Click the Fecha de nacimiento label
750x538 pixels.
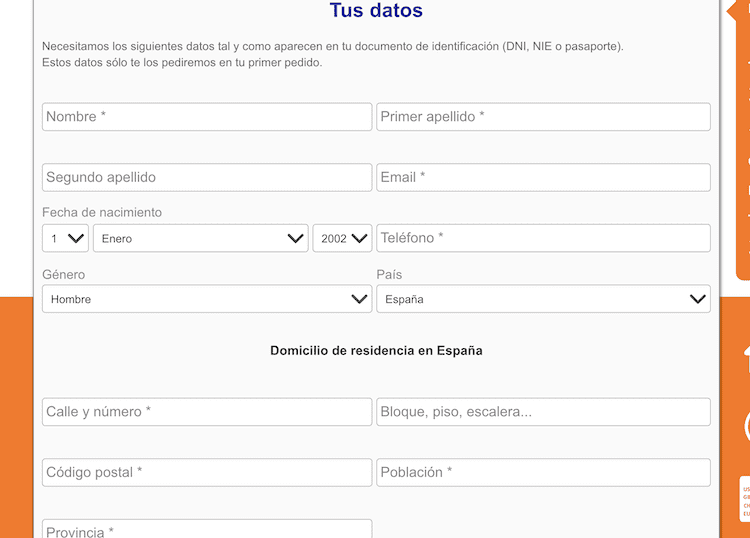tap(102, 212)
